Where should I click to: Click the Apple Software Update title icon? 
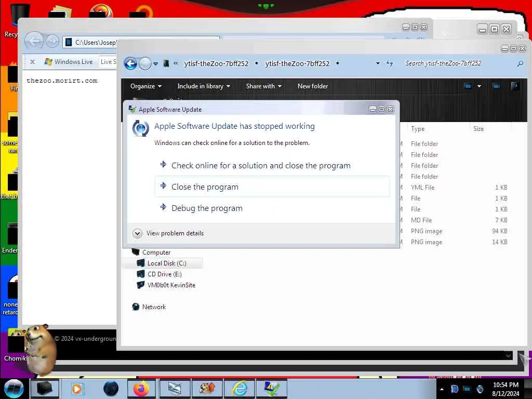click(x=132, y=109)
